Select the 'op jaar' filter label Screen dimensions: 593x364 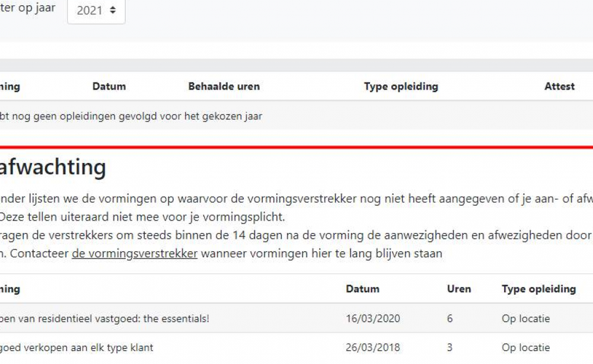[x=28, y=8]
